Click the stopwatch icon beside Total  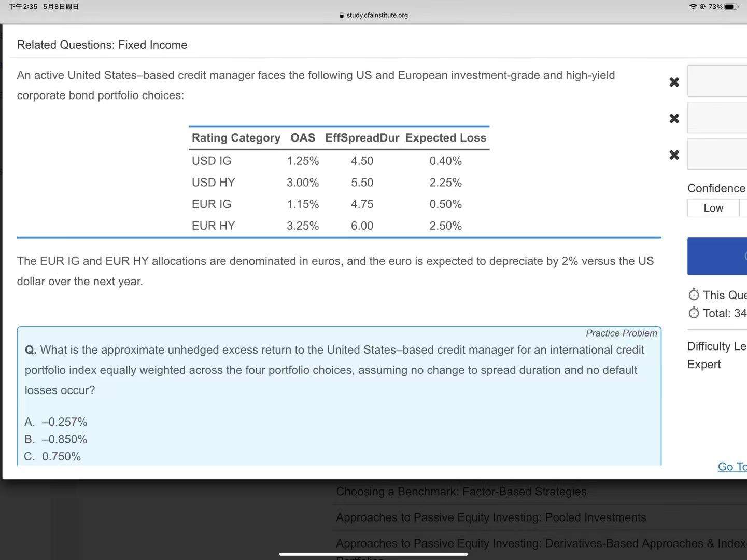click(694, 313)
